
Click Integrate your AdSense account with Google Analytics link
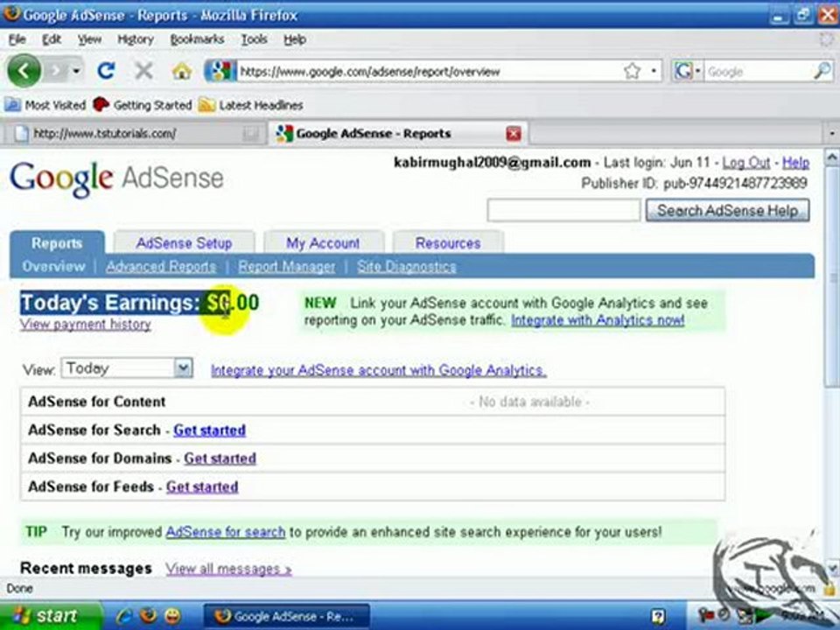(379, 370)
